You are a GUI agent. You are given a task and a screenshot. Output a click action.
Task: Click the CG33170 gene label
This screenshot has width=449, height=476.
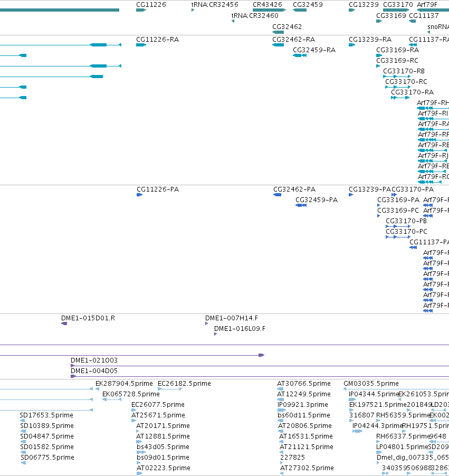(398, 5)
